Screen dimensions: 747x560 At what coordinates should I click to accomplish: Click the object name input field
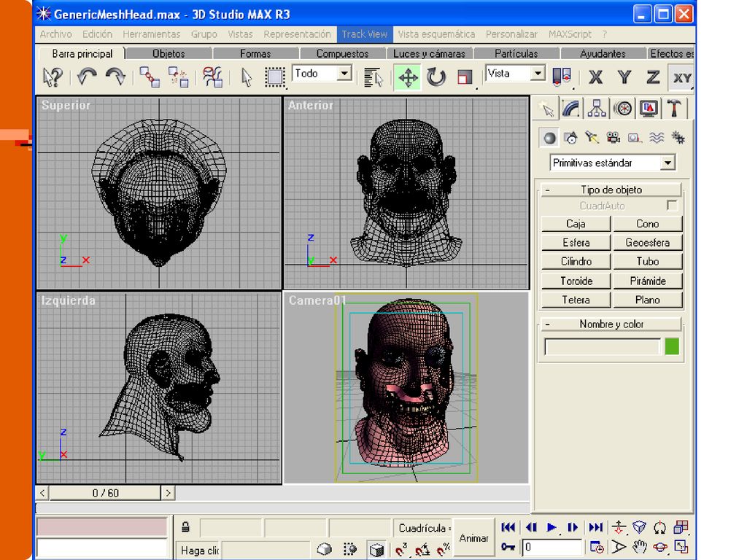(603, 346)
